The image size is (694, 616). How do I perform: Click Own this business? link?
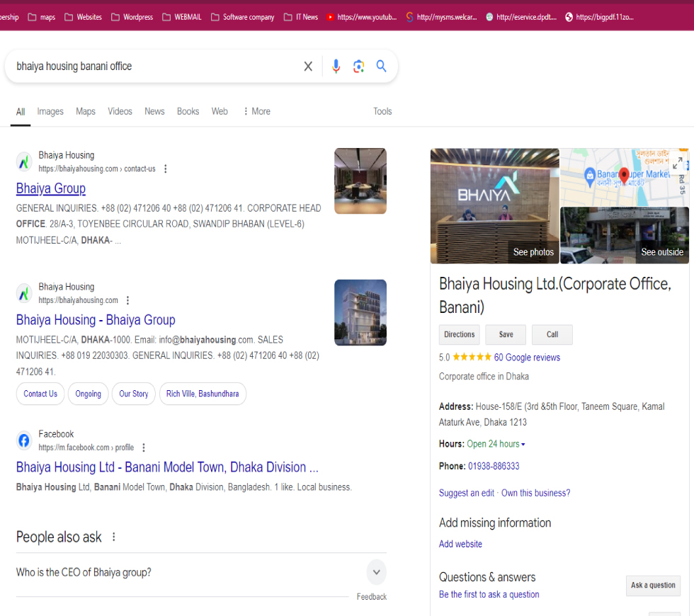click(536, 493)
